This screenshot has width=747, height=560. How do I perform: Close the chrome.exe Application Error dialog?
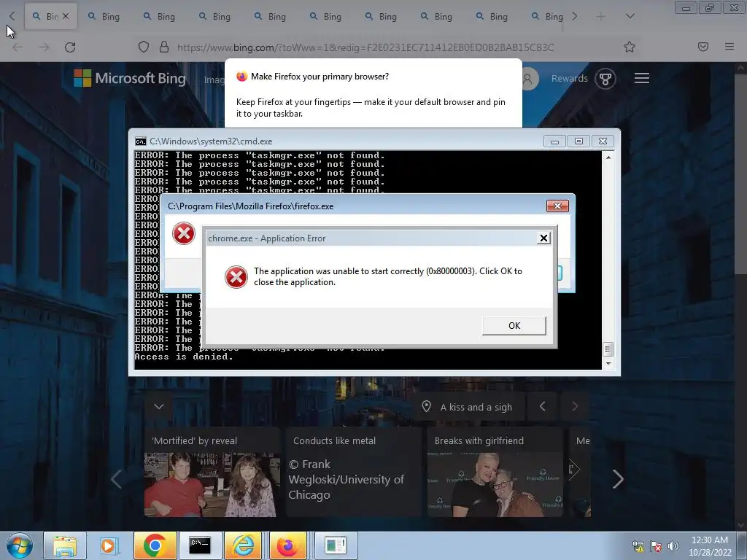tap(543, 238)
